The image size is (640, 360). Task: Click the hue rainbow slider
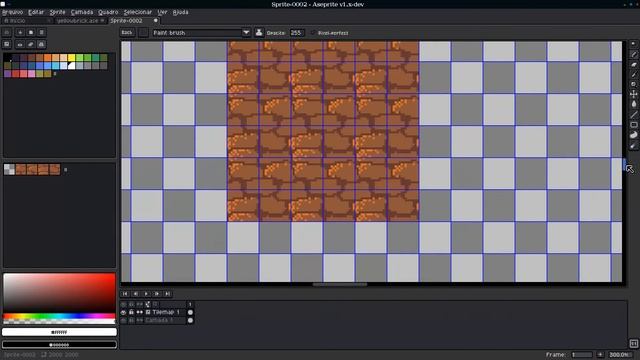click(59, 316)
